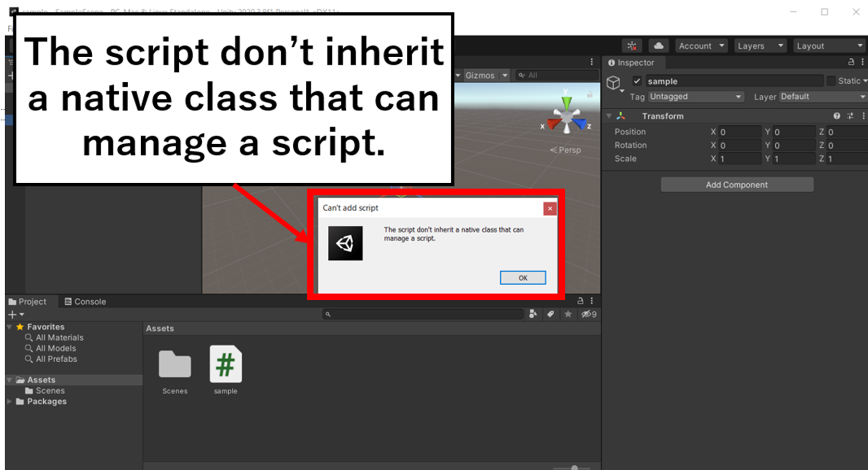Filter Project assets by type icon

tap(532, 314)
